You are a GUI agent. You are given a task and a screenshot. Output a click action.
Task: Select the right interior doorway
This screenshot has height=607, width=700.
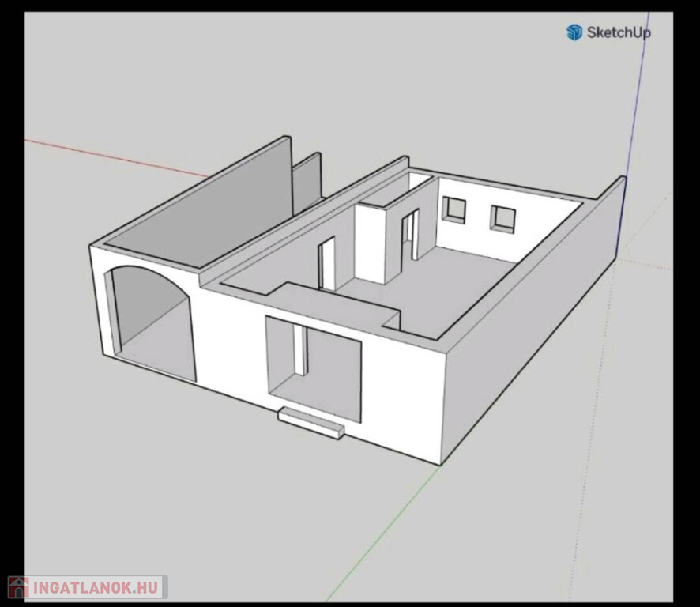(x=409, y=236)
